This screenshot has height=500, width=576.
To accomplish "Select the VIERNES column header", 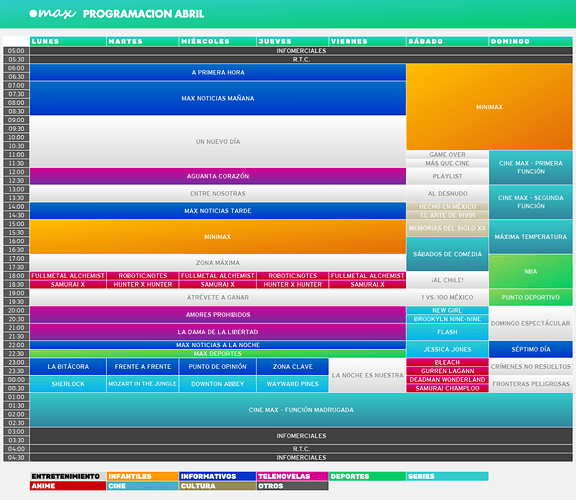I will pos(367,41).
